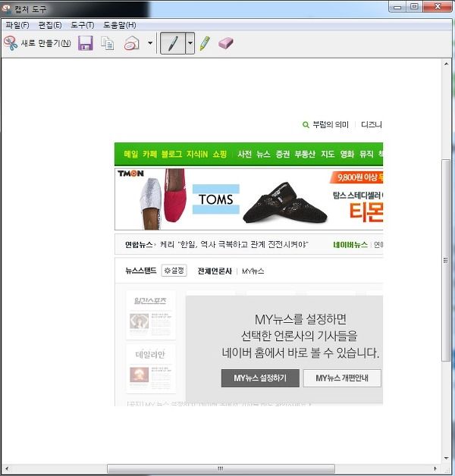Click the 블로그 link in green bar
Screen dimensions: 455x476
171,154
